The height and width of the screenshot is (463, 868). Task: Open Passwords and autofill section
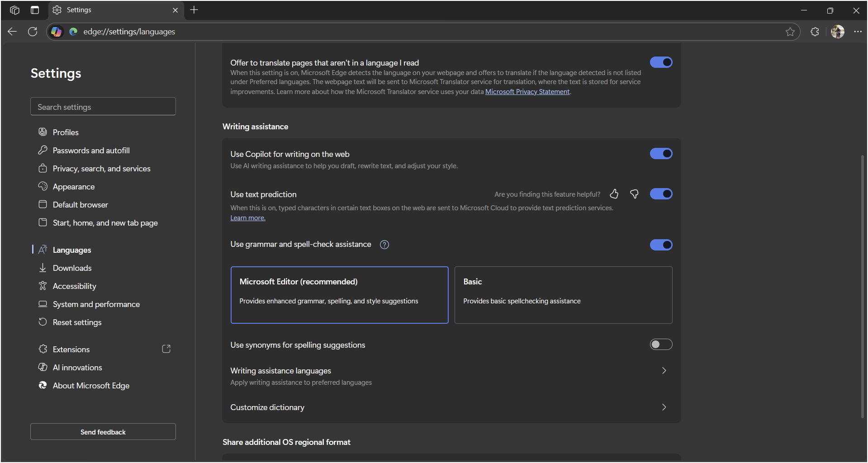91,151
